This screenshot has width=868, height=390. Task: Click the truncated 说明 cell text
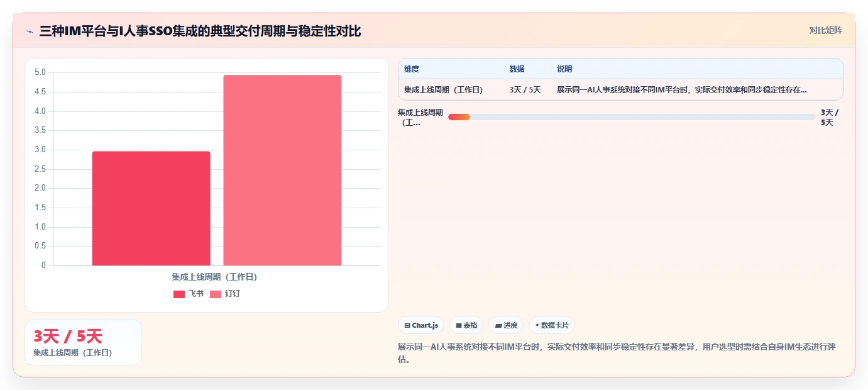click(682, 90)
